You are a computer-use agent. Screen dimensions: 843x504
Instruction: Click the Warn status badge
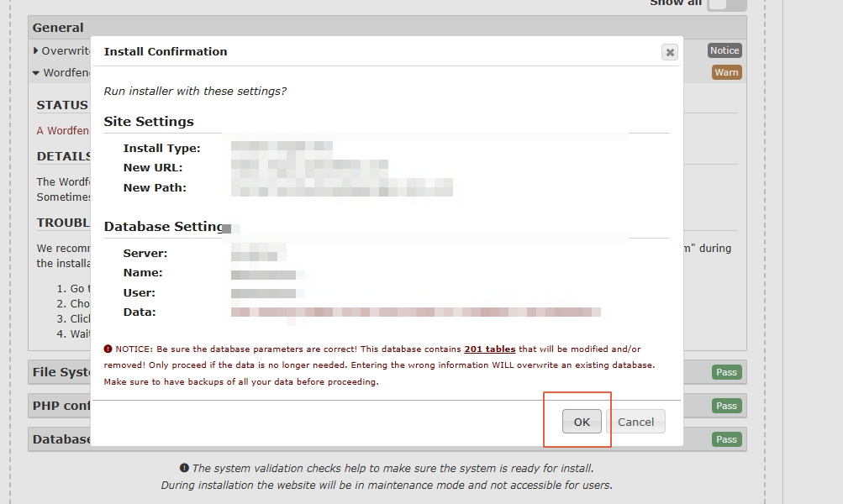[x=726, y=72]
